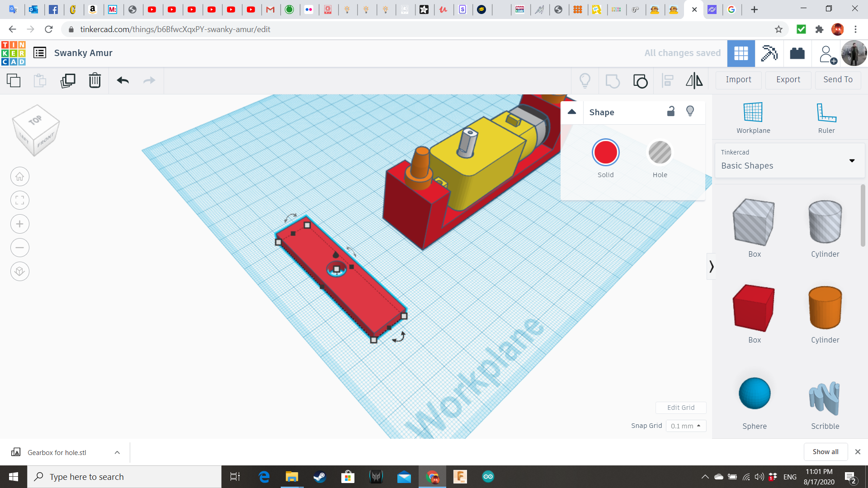Click the Edit Grid button
868x488 pixels.
[681, 407]
